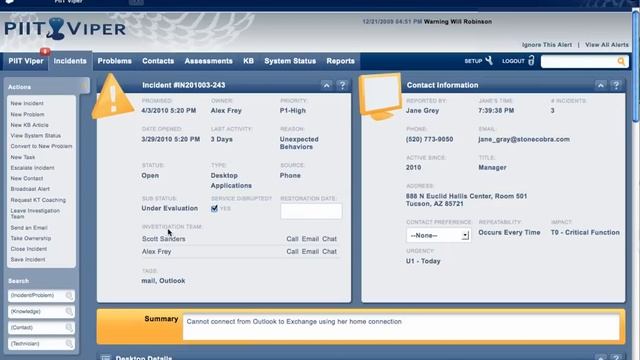Click Broadcast Alert action

coord(30,189)
